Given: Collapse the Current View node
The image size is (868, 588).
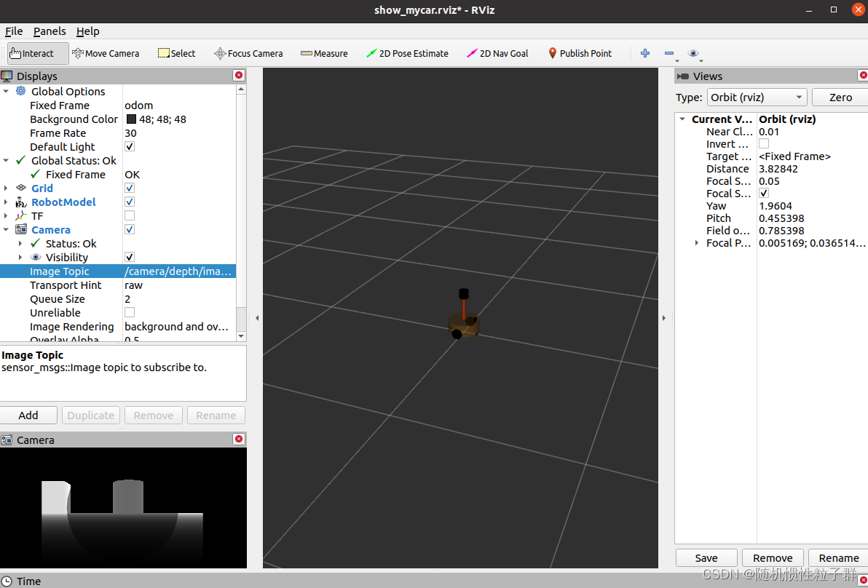Looking at the screenshot, I should [682, 119].
